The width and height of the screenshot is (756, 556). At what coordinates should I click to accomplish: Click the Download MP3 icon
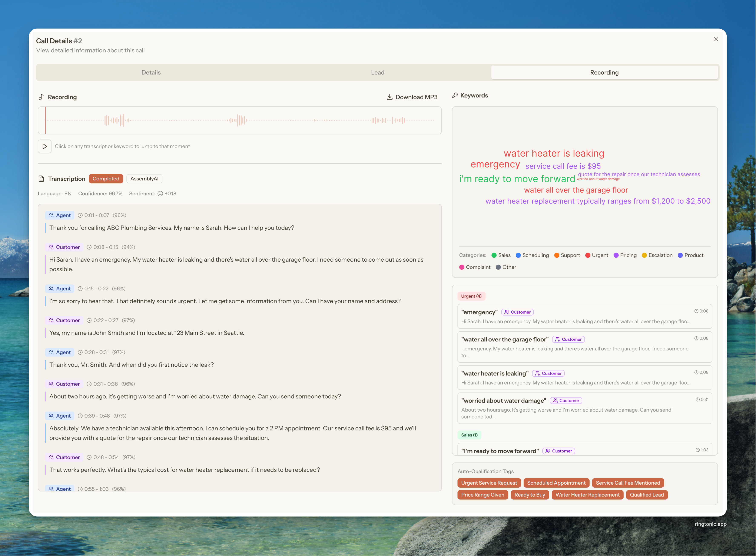pyautogui.click(x=389, y=97)
